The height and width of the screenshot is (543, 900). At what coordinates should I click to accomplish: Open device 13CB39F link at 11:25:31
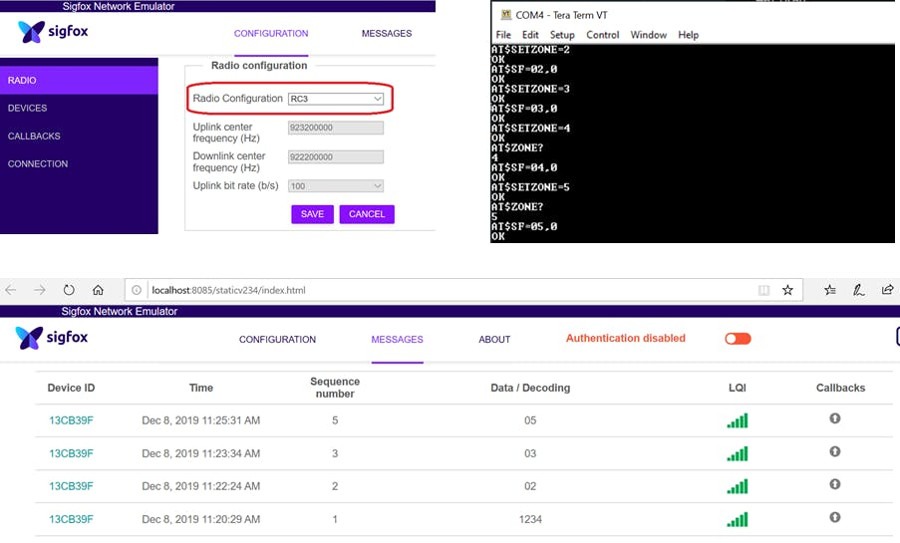click(x=71, y=420)
